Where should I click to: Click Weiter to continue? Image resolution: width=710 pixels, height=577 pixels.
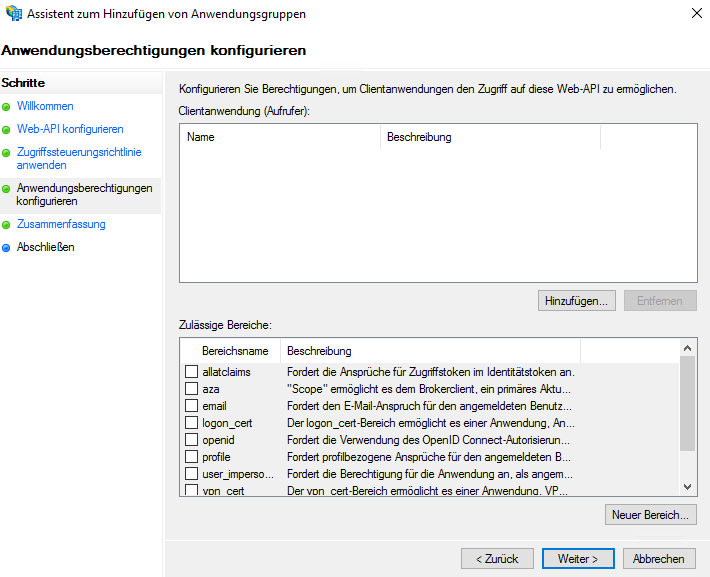point(578,558)
